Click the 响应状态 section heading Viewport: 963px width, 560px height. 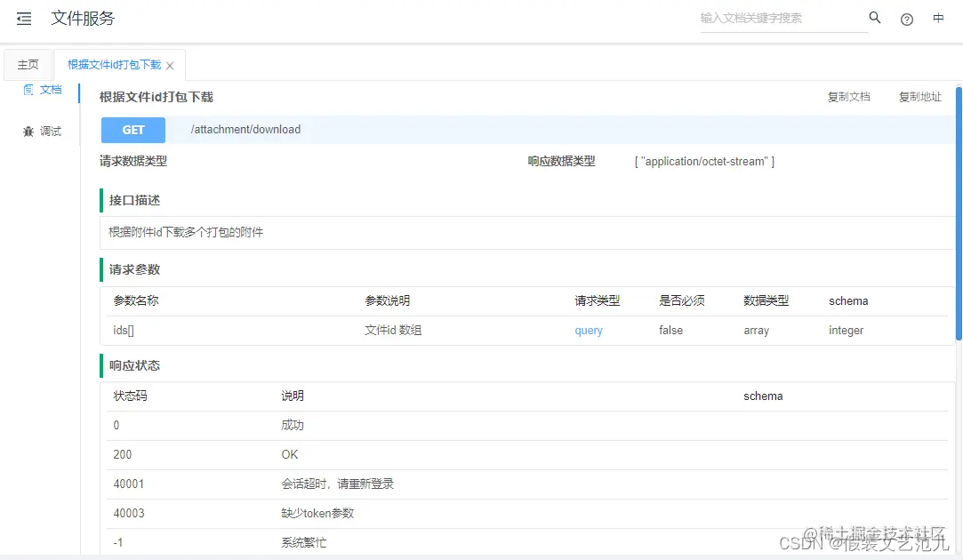[x=134, y=365]
